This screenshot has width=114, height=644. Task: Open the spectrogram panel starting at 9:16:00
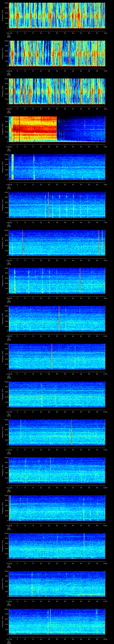(x=57, y=584)
